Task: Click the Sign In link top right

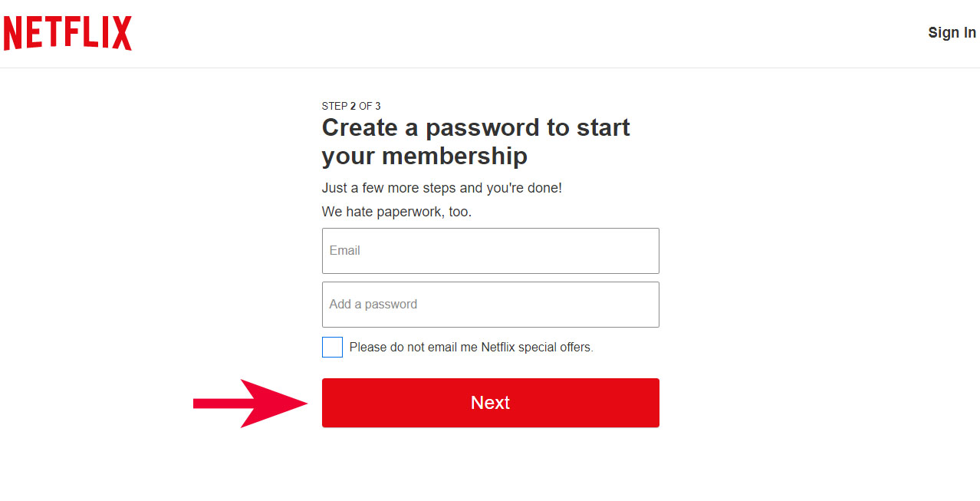Action: (x=951, y=32)
